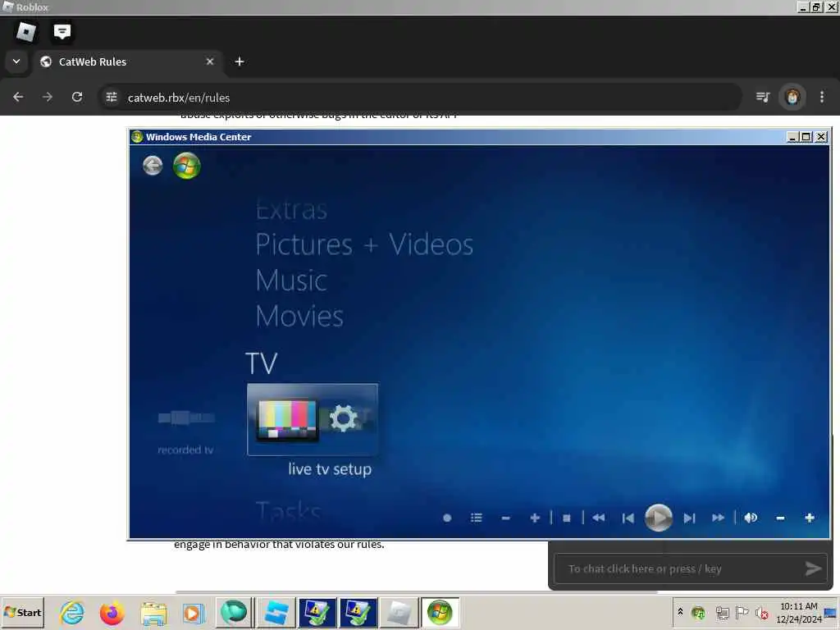Open Windows Explorer folder icon in taskbar
This screenshot has width=840, height=630.
(x=153, y=613)
